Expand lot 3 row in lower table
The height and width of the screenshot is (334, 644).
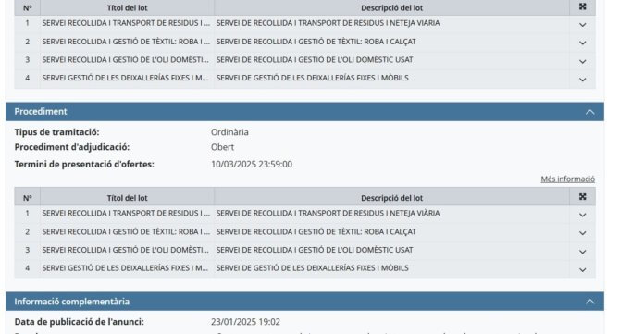tap(582, 252)
